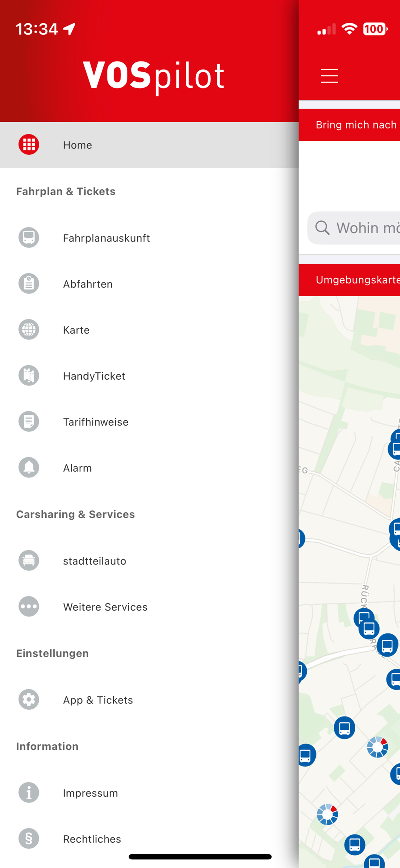
Task: Tap the red Home grid icon
Action: (x=29, y=145)
